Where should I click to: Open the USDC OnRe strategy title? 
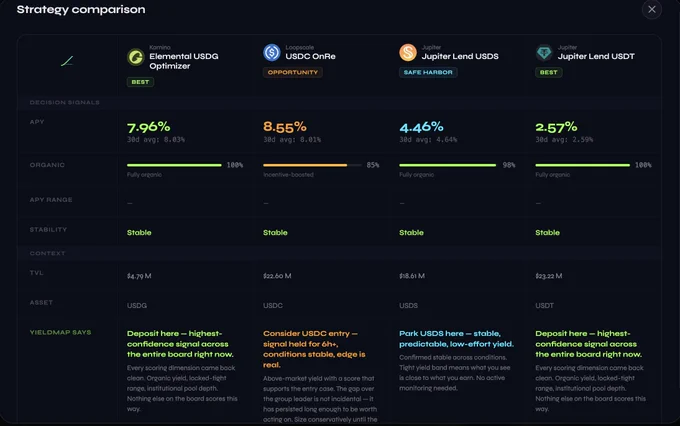coord(311,56)
